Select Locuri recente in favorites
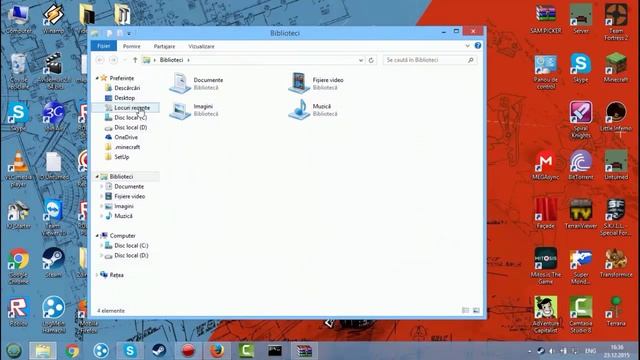 coord(132,108)
